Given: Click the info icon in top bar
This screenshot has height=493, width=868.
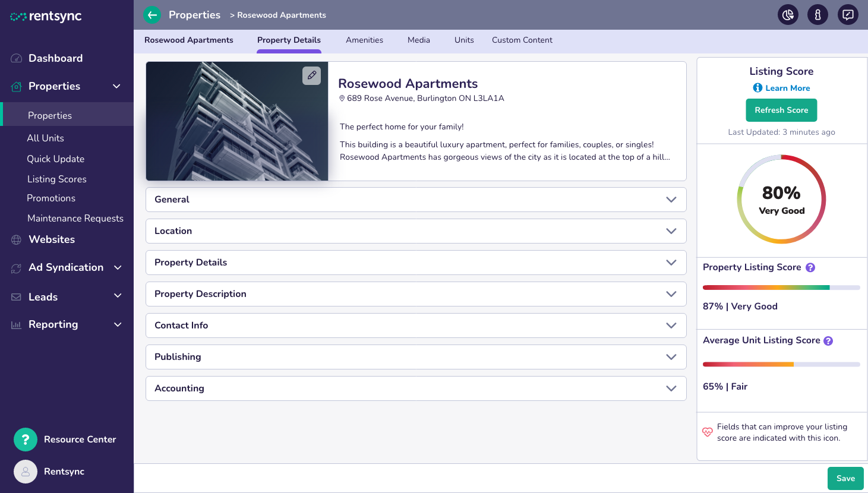Looking at the screenshot, I should coord(818,15).
